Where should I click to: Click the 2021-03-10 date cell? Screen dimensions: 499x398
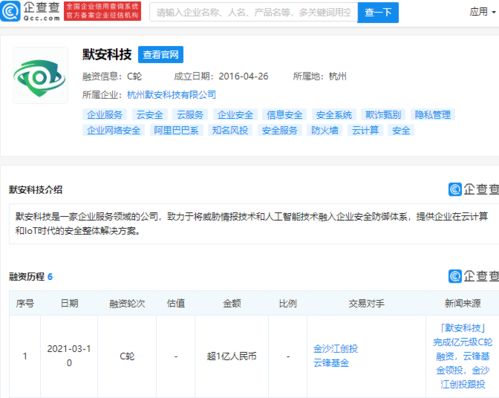[69, 356]
